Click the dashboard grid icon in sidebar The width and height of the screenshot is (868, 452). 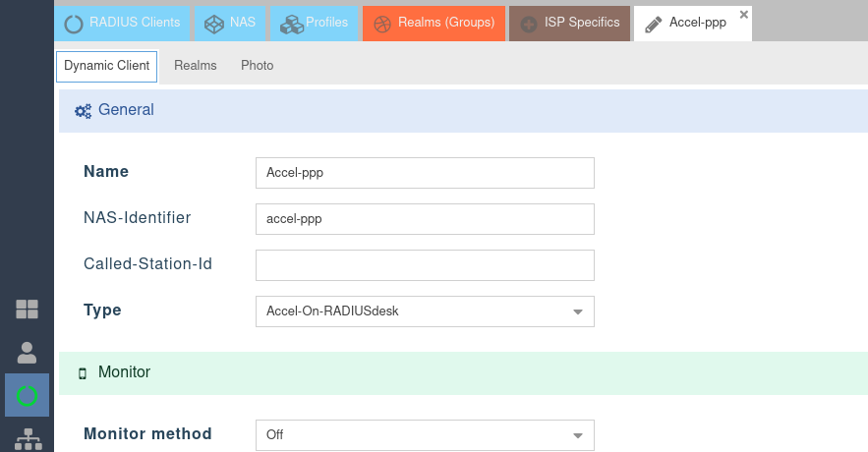coord(27,310)
